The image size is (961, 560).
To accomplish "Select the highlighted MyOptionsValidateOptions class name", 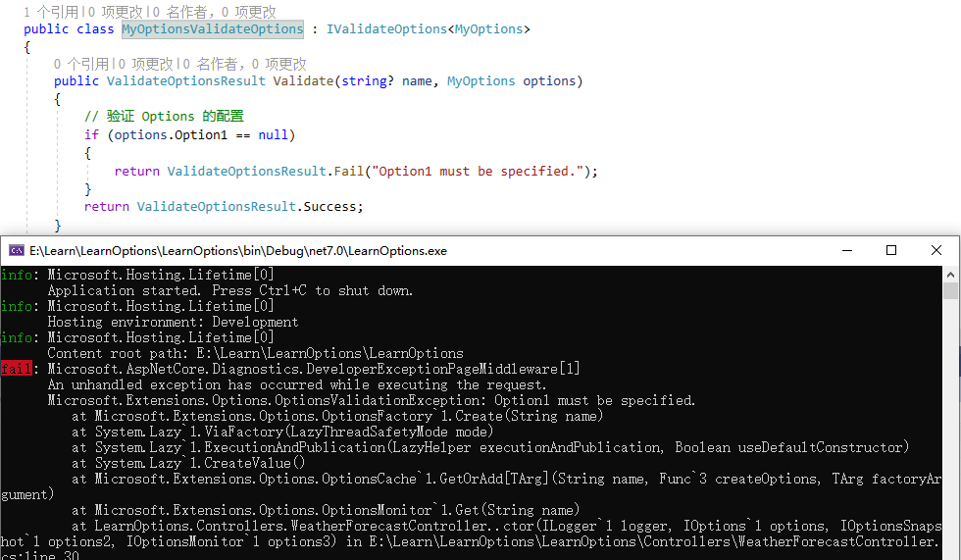I will pyautogui.click(x=212, y=28).
